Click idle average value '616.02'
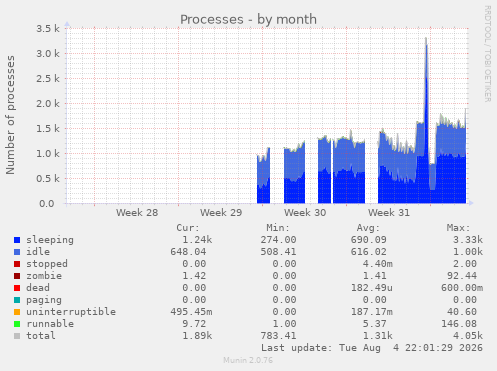Image resolution: width=497 pixels, height=371 pixels. click(368, 252)
